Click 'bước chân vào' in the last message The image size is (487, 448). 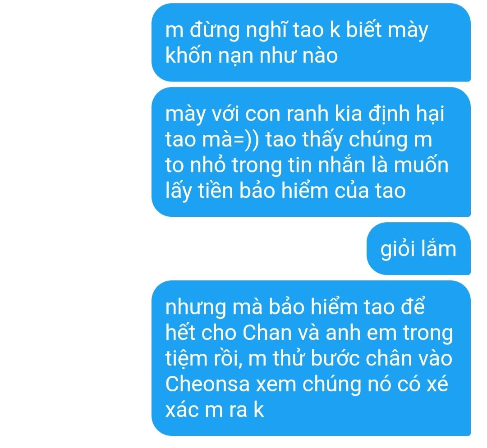(x=382, y=358)
